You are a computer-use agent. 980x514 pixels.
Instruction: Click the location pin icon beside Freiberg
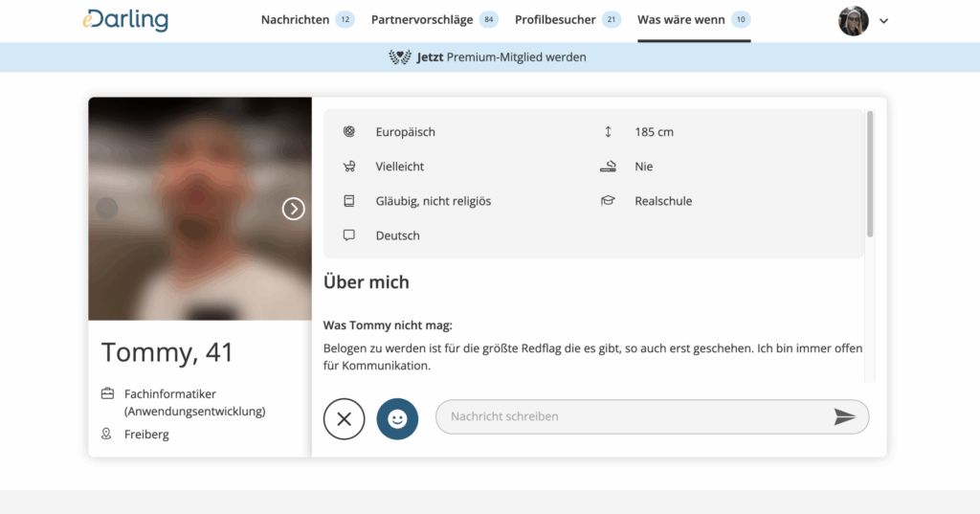[107, 434]
